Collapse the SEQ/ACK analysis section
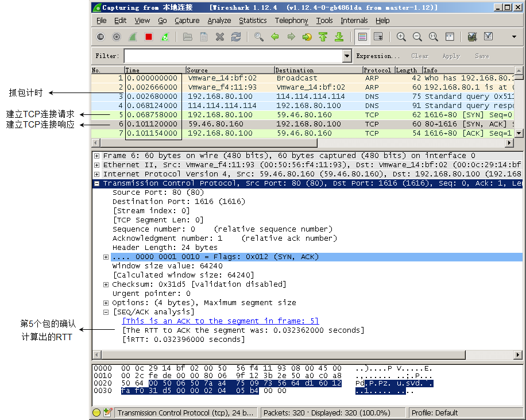The image size is (526, 420). tap(106, 312)
